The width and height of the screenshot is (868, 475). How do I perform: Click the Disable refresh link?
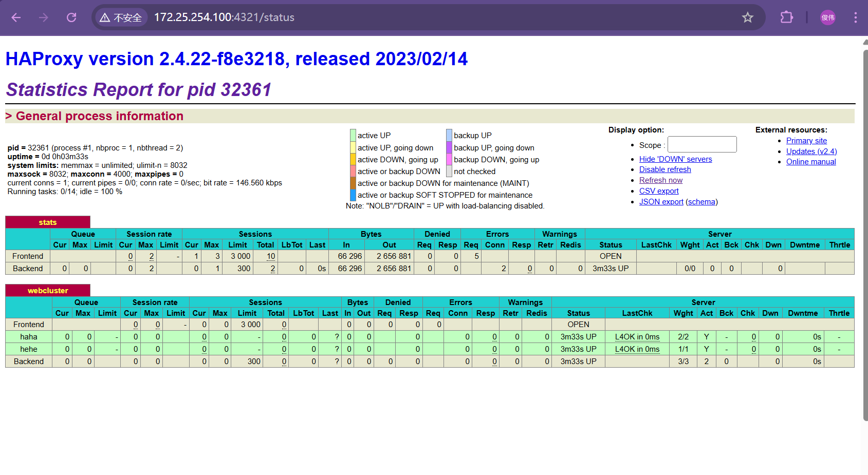pyautogui.click(x=665, y=169)
